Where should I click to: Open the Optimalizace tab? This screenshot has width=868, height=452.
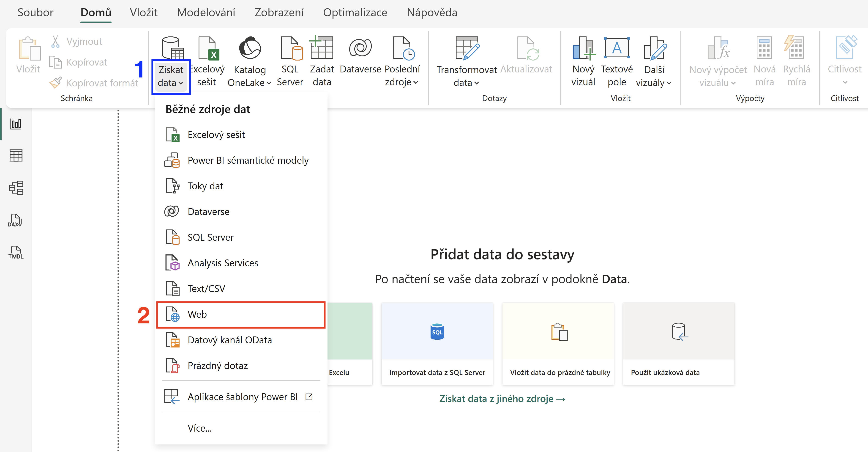(x=355, y=12)
